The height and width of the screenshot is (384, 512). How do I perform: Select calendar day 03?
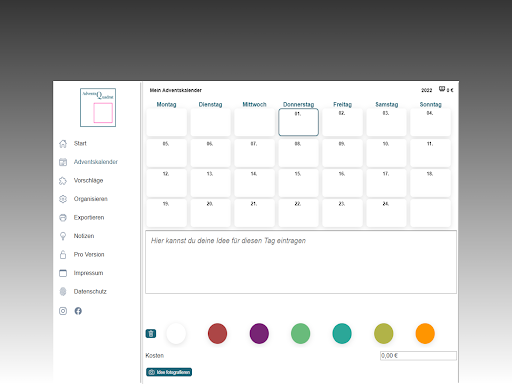386,122
